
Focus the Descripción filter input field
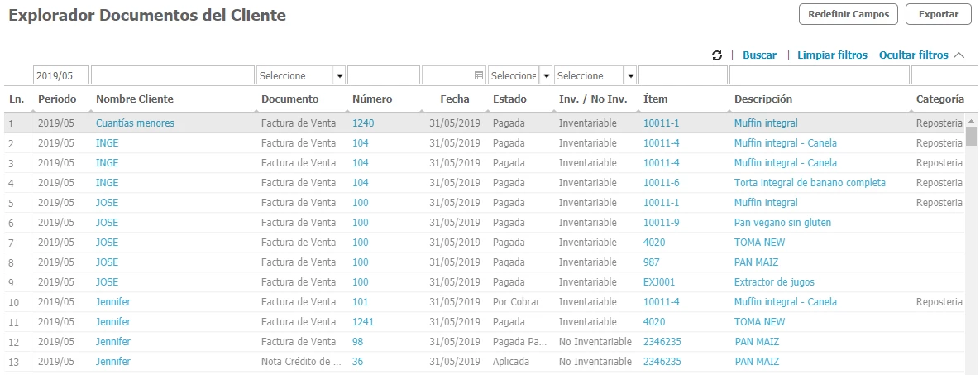819,75
